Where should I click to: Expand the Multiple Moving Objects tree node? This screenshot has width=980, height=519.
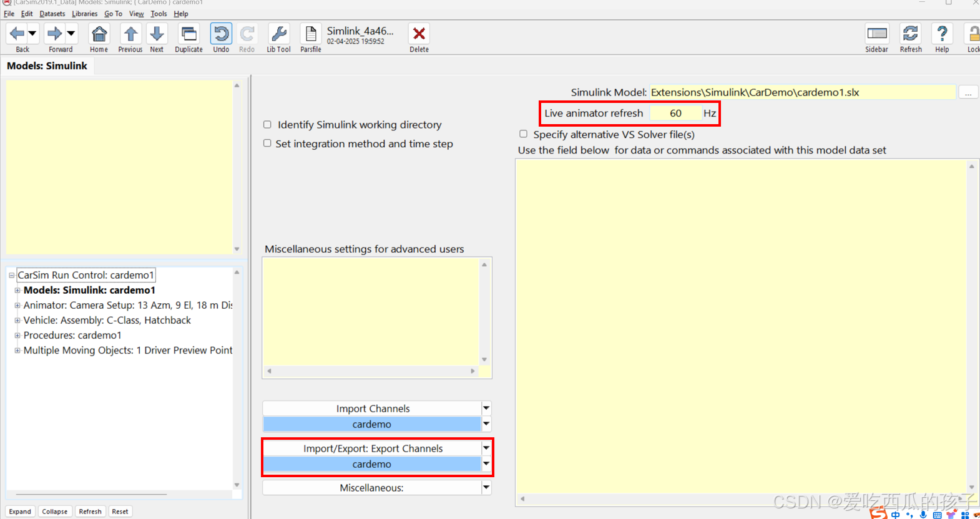coord(17,350)
